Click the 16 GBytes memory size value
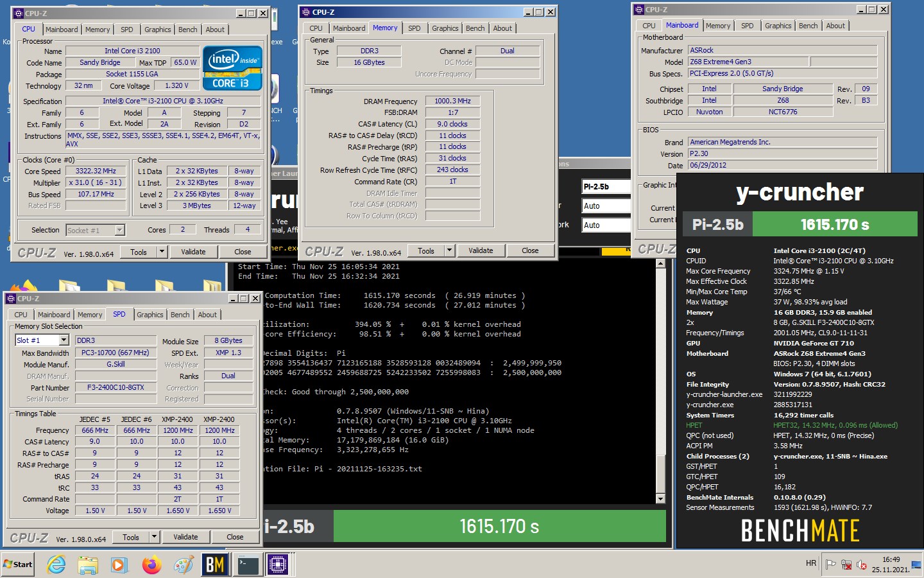924x578 pixels. (x=369, y=62)
